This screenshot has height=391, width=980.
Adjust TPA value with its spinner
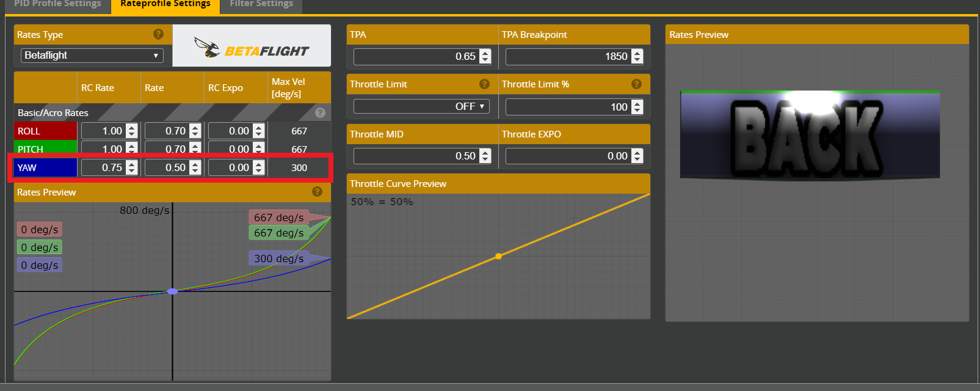pyautogui.click(x=485, y=56)
